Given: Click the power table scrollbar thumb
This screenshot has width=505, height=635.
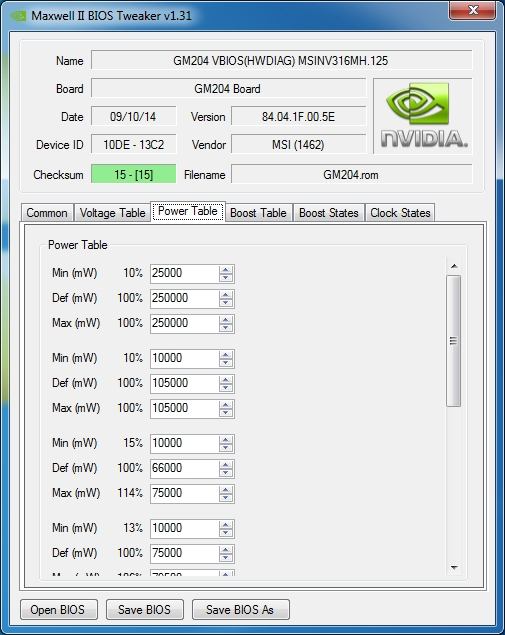Looking at the screenshot, I should pos(454,341).
